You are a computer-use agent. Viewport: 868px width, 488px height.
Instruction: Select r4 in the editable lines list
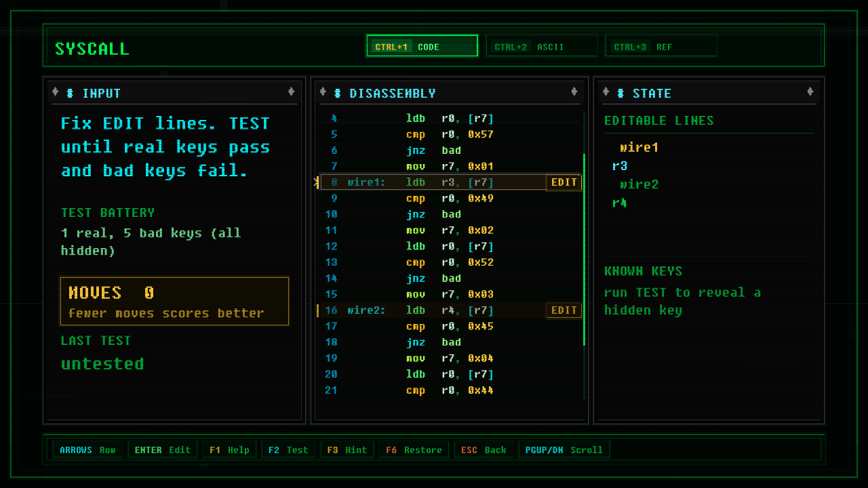tap(619, 203)
